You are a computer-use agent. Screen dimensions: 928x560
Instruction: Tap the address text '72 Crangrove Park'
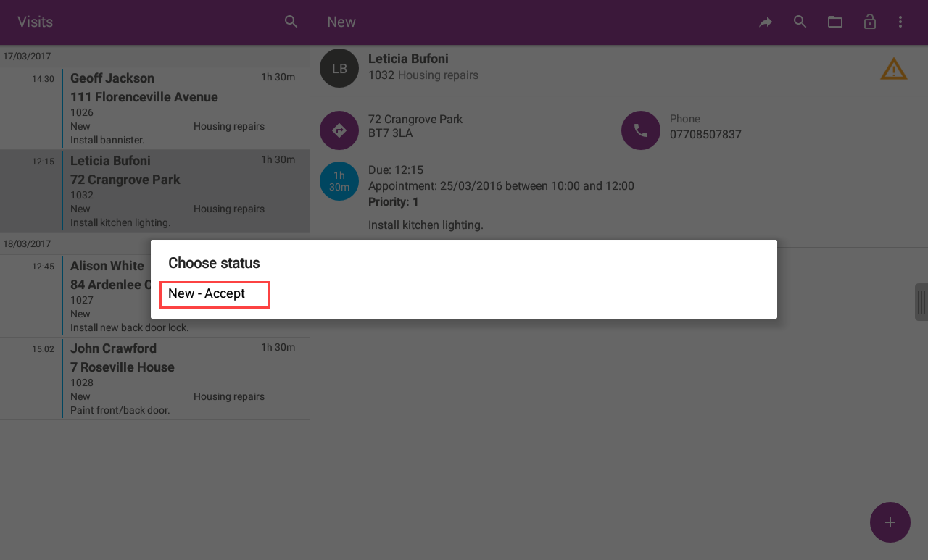[415, 119]
